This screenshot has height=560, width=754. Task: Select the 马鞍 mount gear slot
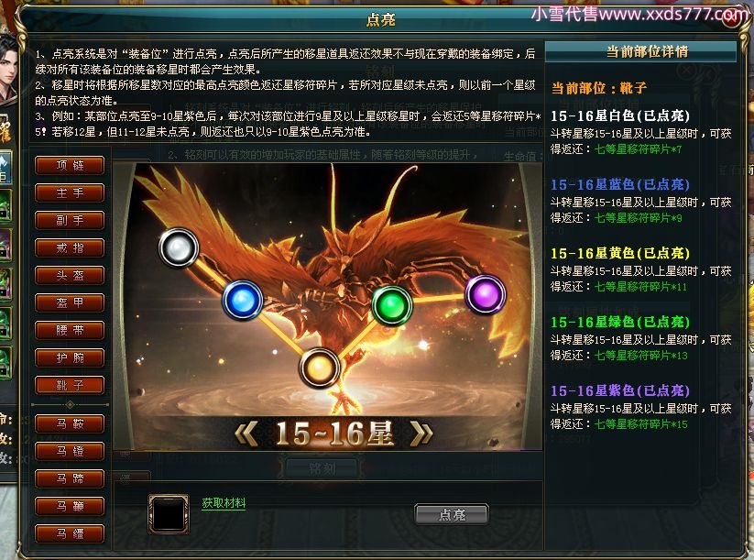coord(70,423)
